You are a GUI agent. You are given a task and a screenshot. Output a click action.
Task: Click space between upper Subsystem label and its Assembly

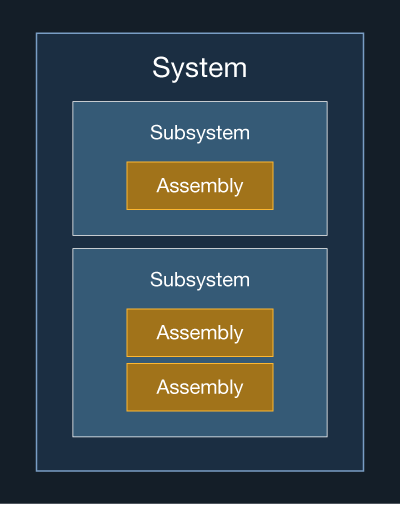(200, 152)
